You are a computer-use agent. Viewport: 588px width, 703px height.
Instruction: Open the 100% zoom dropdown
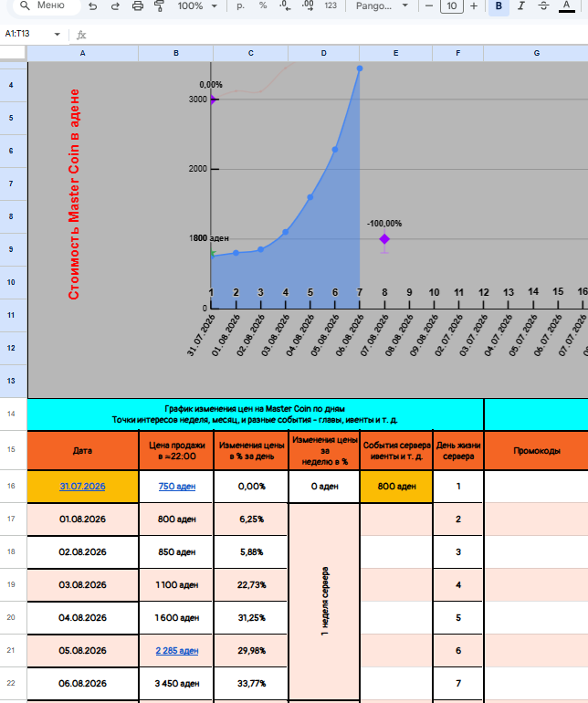197,6
